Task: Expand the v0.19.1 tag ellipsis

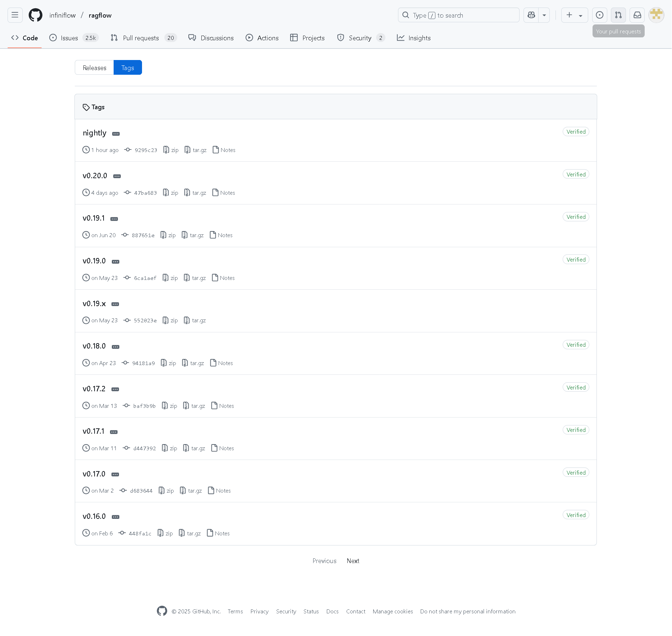Action: click(x=114, y=219)
